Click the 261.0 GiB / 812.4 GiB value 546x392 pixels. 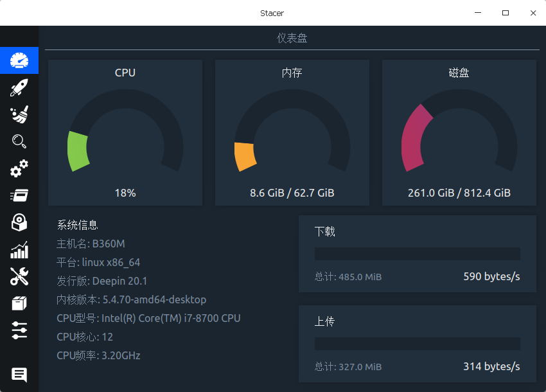[x=459, y=193]
